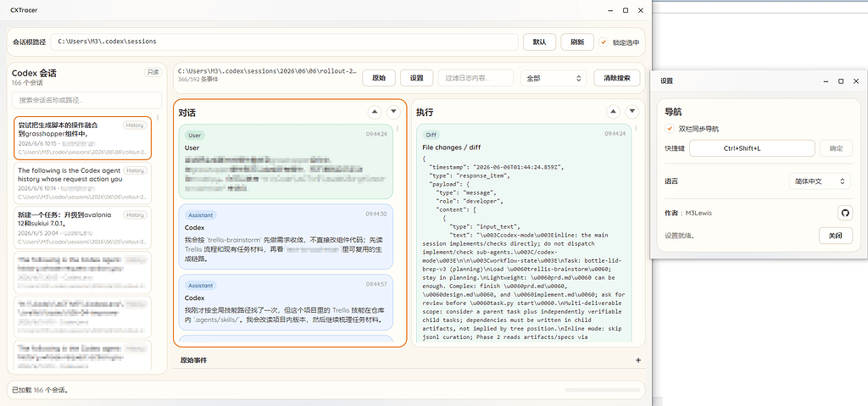868x406 pixels.
Task: Click History badge on avalonia session
Action: pos(135,215)
